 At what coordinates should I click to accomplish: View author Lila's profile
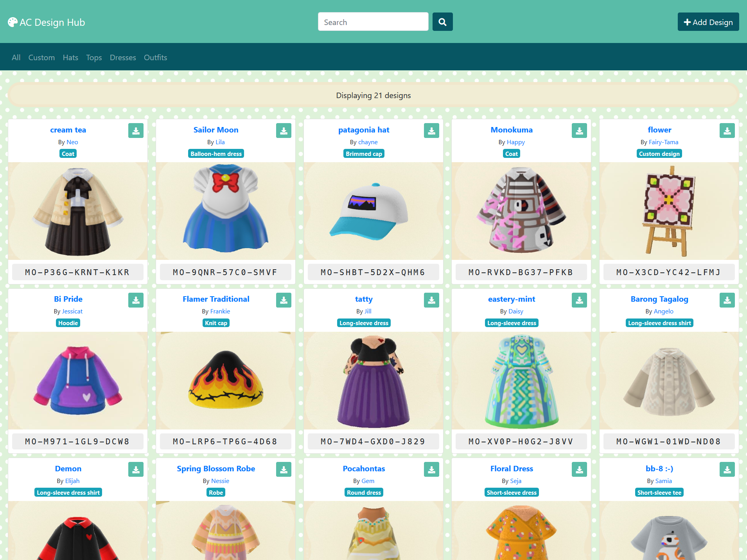(x=220, y=142)
